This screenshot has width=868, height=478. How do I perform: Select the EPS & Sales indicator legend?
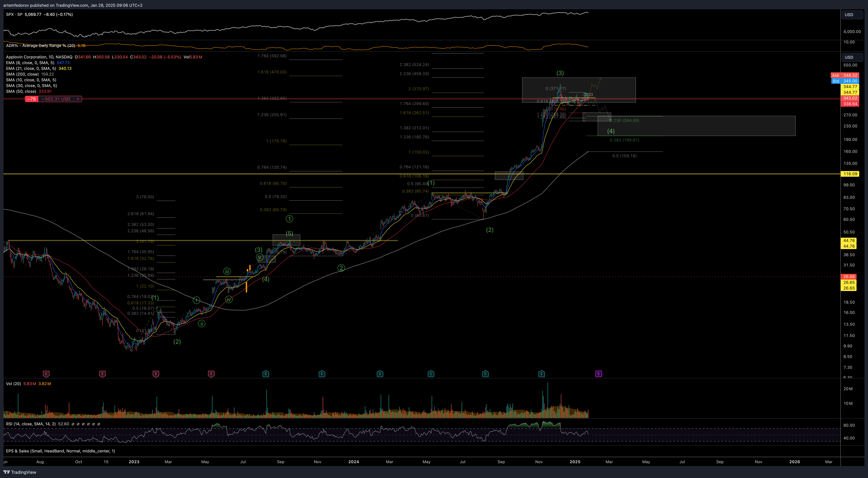coord(60,451)
